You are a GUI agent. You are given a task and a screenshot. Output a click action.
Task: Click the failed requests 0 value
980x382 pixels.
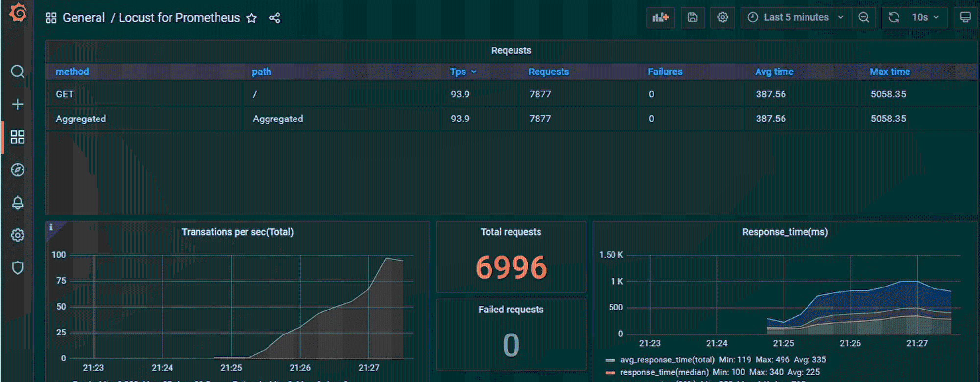coord(511,345)
